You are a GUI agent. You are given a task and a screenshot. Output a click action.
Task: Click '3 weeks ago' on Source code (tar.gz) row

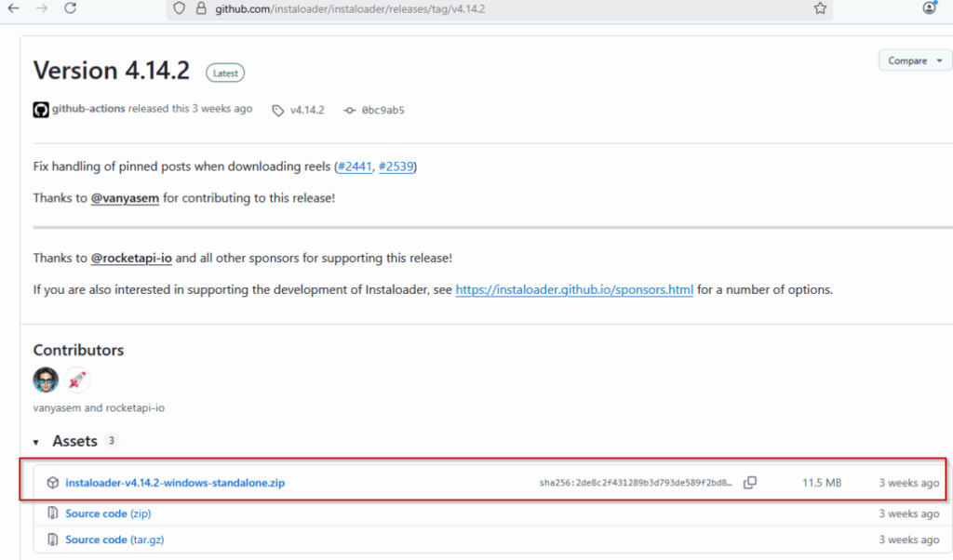pos(908,540)
